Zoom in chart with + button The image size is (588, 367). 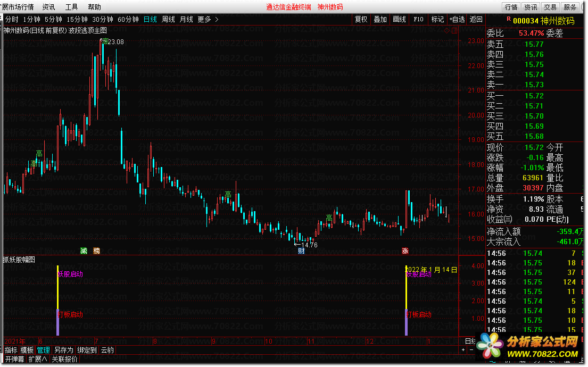pyautogui.click(x=463, y=350)
